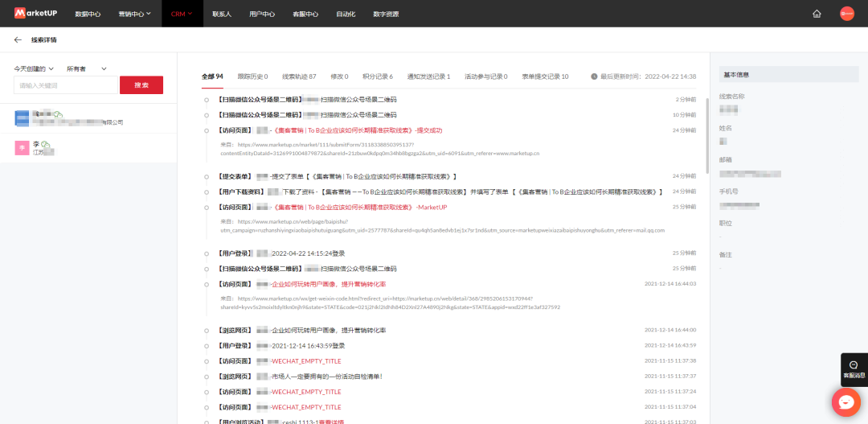The image size is (868, 424).
Task: Open the CRM menu in top navigation
Action: pos(182,14)
